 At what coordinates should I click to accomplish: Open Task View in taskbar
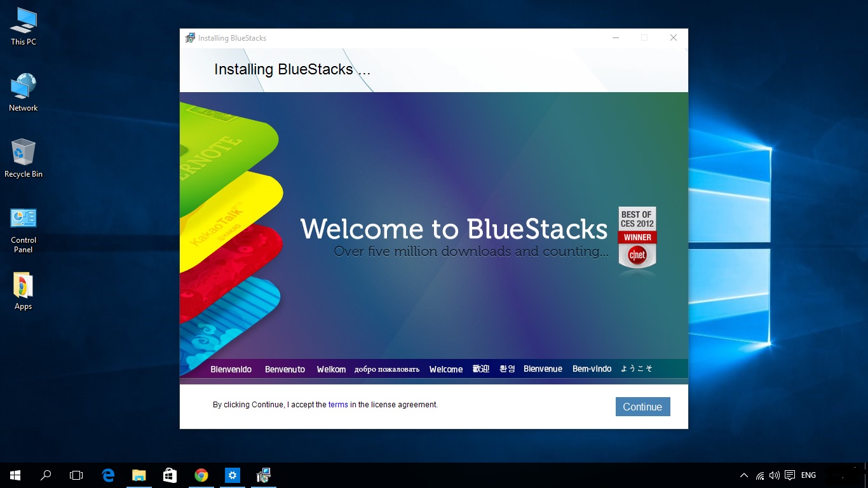[x=76, y=475]
